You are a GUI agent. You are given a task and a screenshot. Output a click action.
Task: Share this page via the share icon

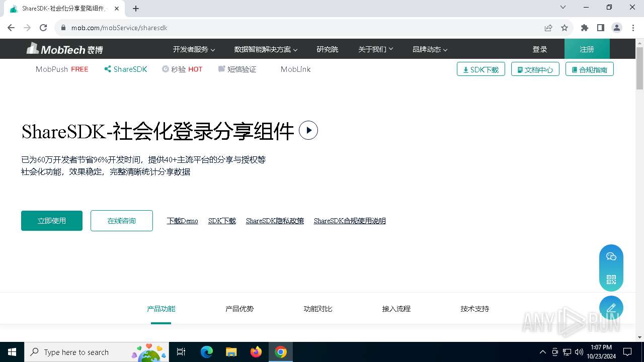tap(548, 28)
